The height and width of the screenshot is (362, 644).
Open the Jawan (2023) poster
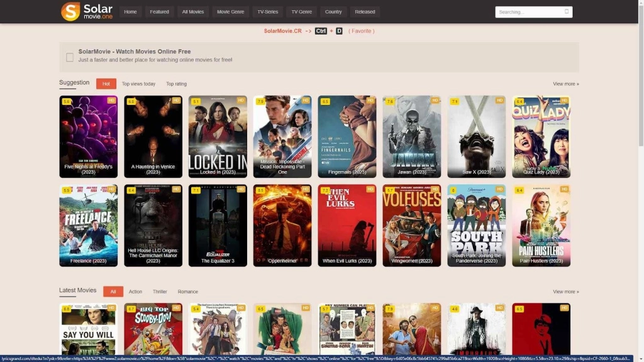coord(412,136)
